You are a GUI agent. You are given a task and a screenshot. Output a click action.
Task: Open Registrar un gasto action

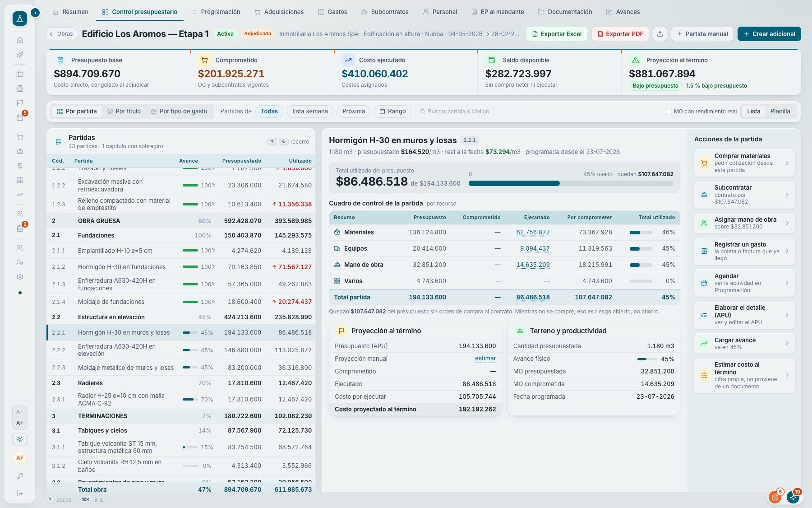pyautogui.click(x=744, y=252)
